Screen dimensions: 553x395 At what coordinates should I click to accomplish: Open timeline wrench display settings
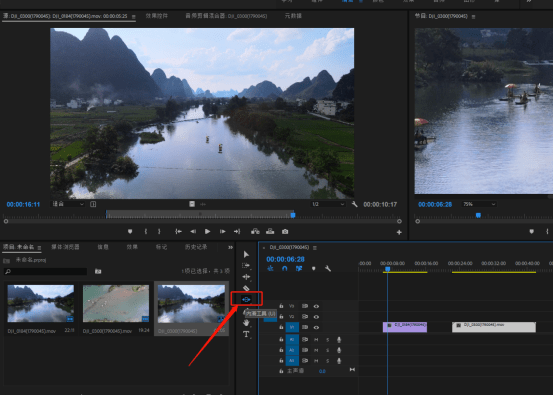[328, 268]
